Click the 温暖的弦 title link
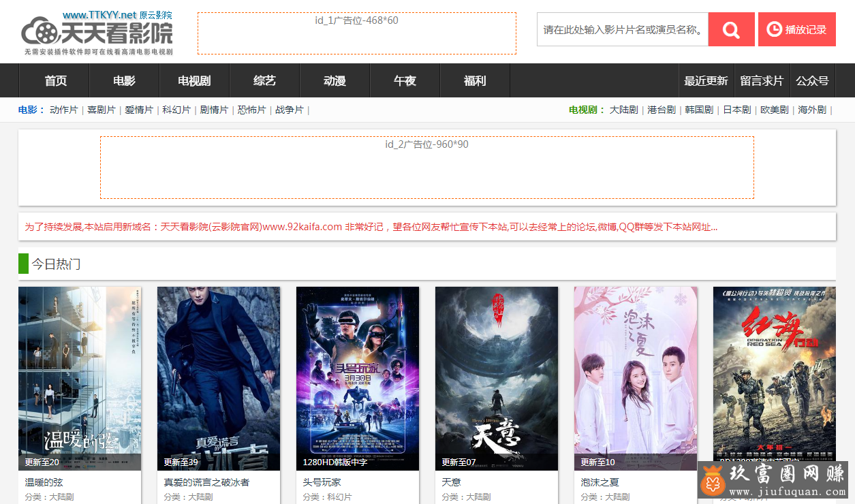 pyautogui.click(x=44, y=482)
